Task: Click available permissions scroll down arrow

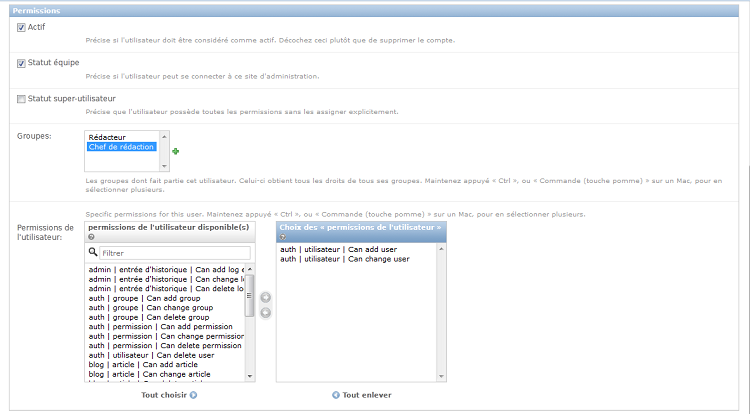Action: (249, 376)
